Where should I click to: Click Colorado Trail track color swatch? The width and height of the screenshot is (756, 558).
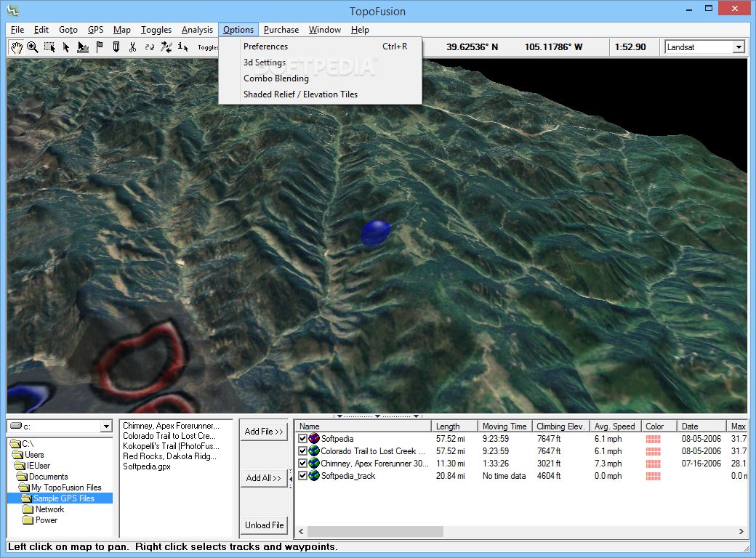pos(653,451)
